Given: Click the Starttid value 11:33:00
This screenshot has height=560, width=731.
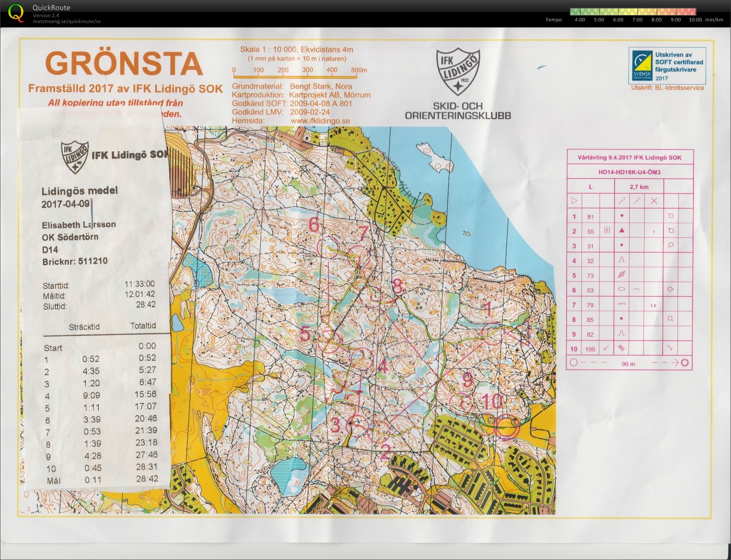Looking at the screenshot, I should tap(140, 284).
